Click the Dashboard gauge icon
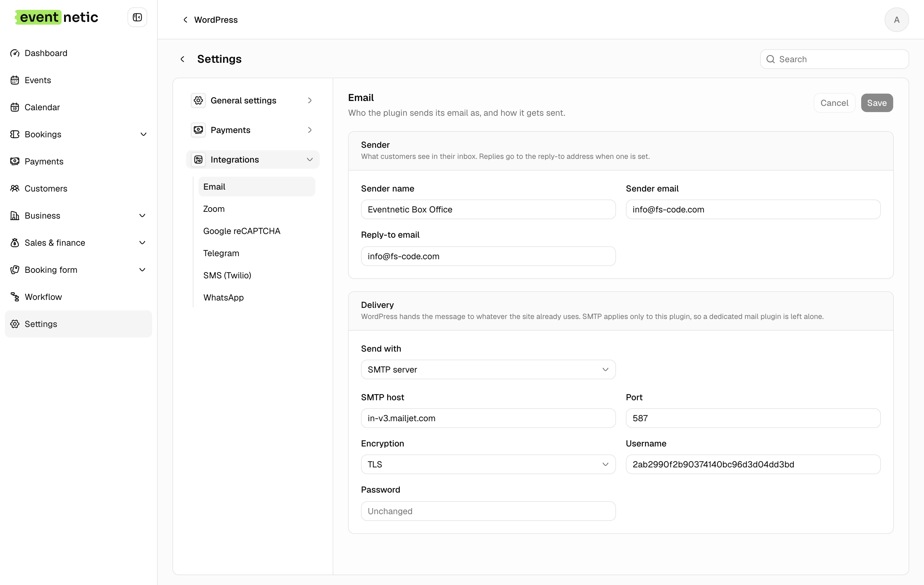Viewport: 924px width, 585px height. (x=14, y=53)
